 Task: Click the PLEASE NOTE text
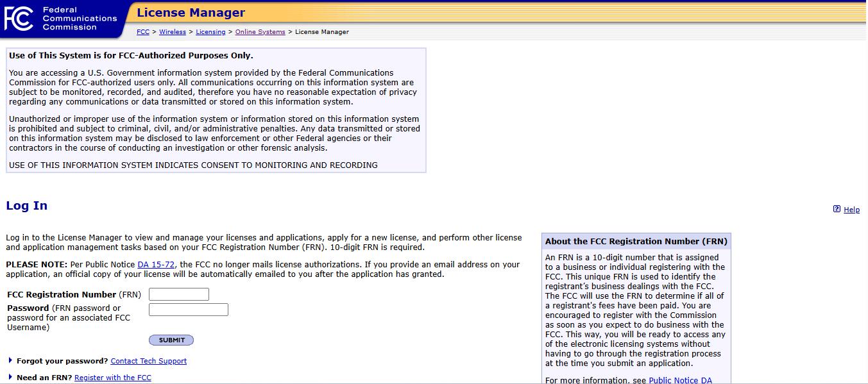[x=37, y=265]
